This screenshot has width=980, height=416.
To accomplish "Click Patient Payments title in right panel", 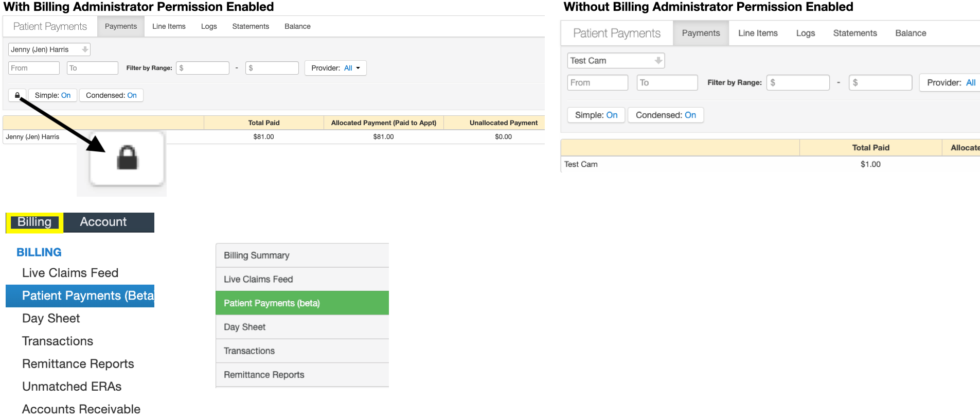I will 617,33.
